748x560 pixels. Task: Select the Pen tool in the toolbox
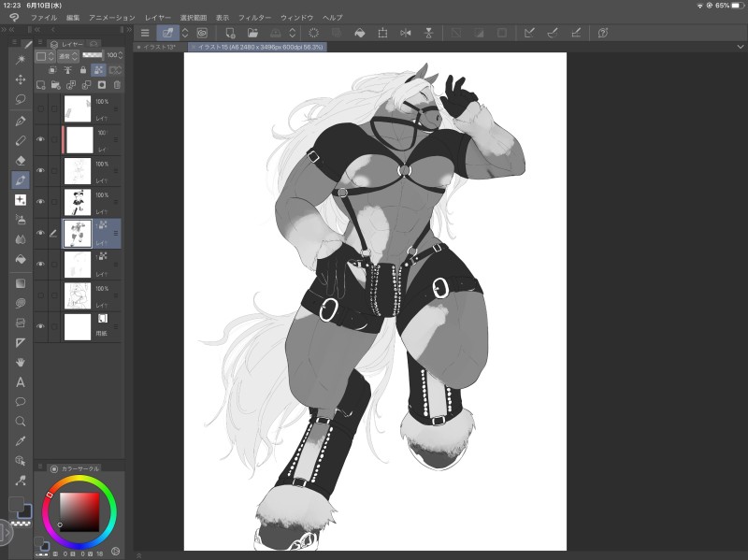point(21,121)
